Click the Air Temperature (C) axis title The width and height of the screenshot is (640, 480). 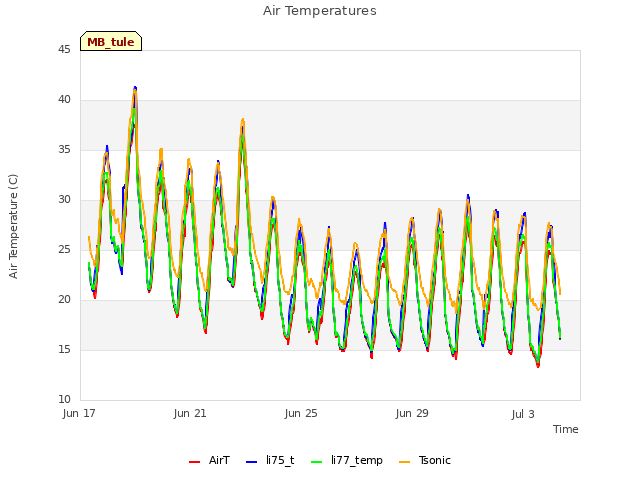[x=13, y=227]
